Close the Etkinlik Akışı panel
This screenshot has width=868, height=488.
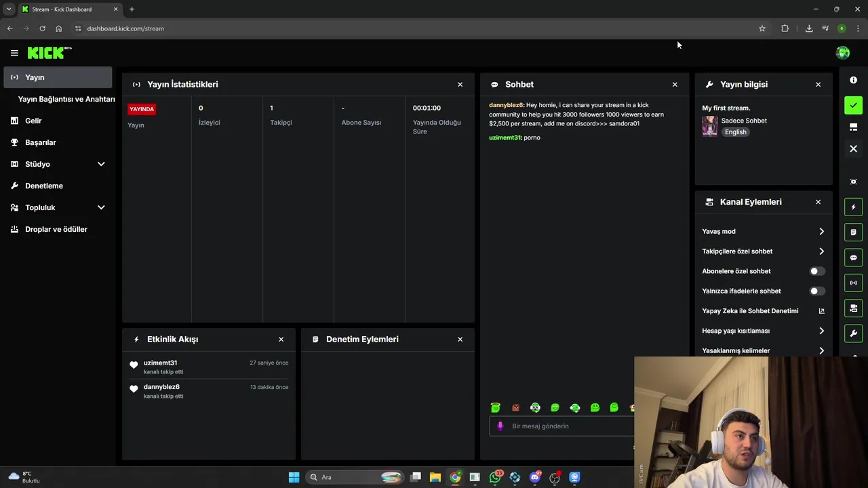coord(281,339)
